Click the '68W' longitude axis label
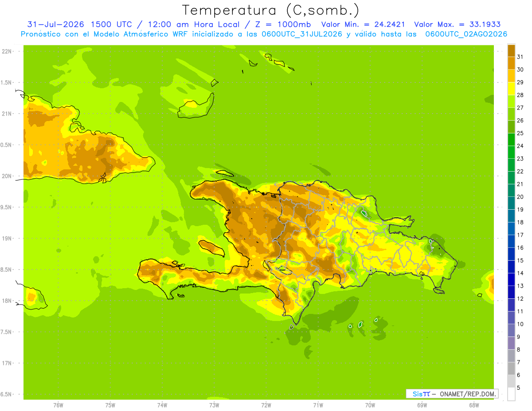 474,405
